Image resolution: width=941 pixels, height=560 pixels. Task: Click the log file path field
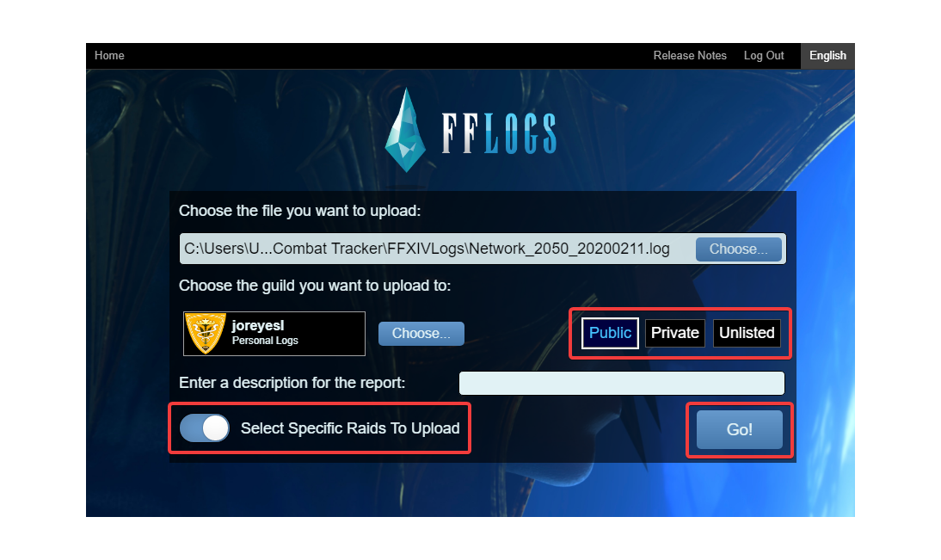[x=437, y=249]
